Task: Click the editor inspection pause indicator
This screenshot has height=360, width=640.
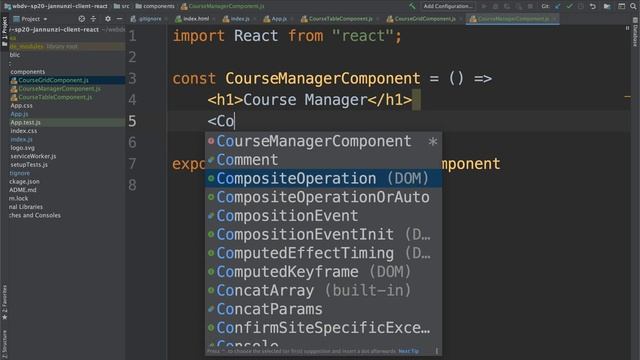Action: coord(627,28)
